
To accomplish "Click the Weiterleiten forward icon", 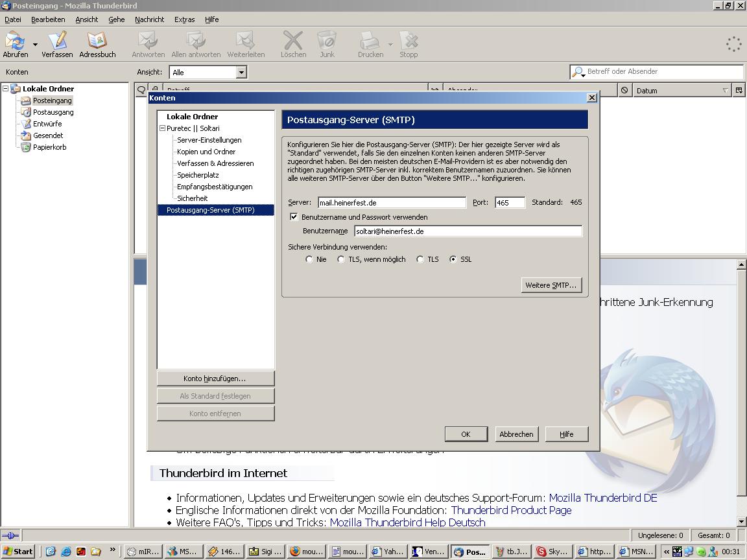I will coord(246,44).
